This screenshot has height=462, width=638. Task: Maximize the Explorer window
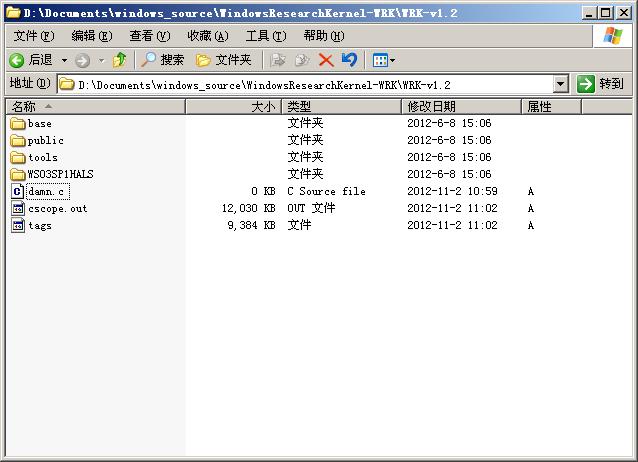pyautogui.click(x=605, y=13)
